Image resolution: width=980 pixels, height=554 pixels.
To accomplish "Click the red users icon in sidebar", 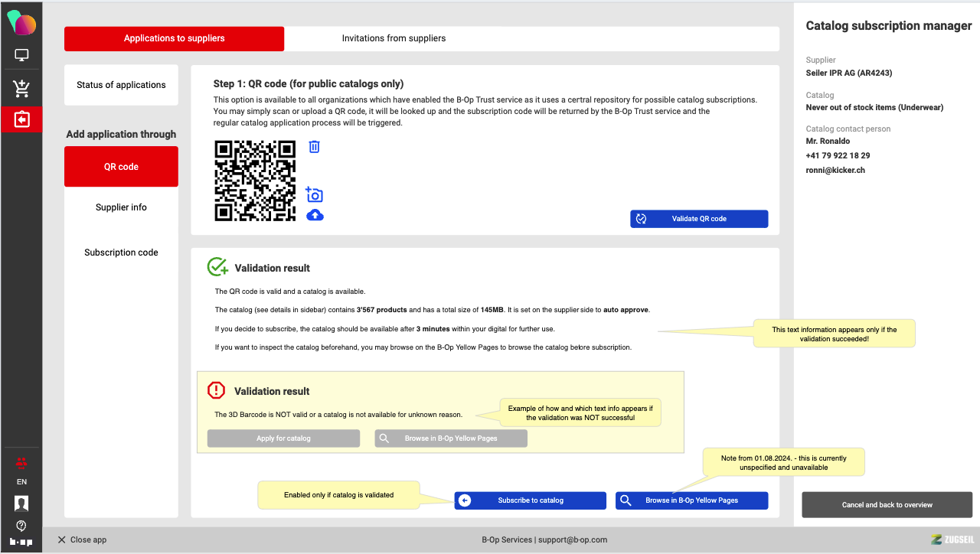I will (x=21, y=461).
